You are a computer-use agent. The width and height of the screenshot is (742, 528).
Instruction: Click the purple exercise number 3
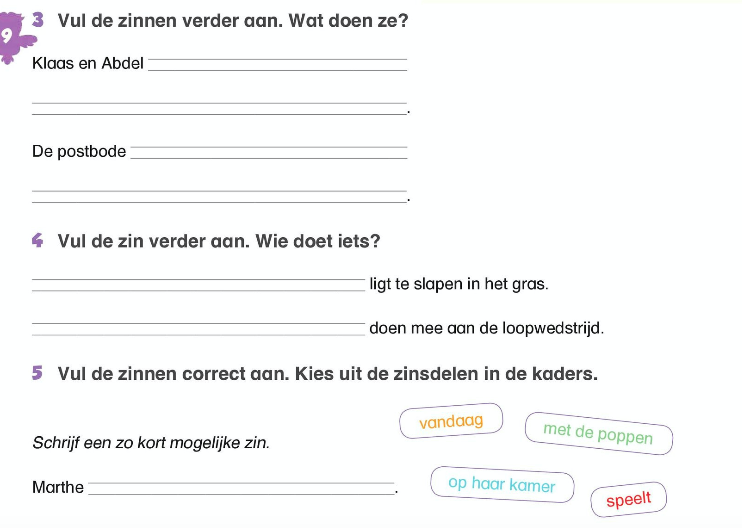[38, 20]
